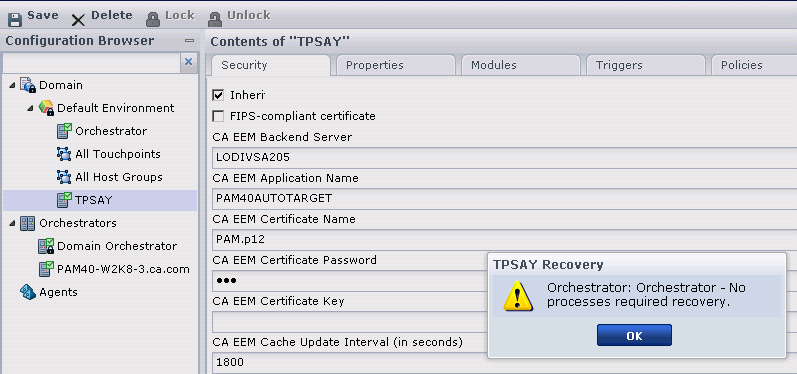The width and height of the screenshot is (797, 374).
Task: Click the Configuration Browser panel title
Action: click(80, 41)
